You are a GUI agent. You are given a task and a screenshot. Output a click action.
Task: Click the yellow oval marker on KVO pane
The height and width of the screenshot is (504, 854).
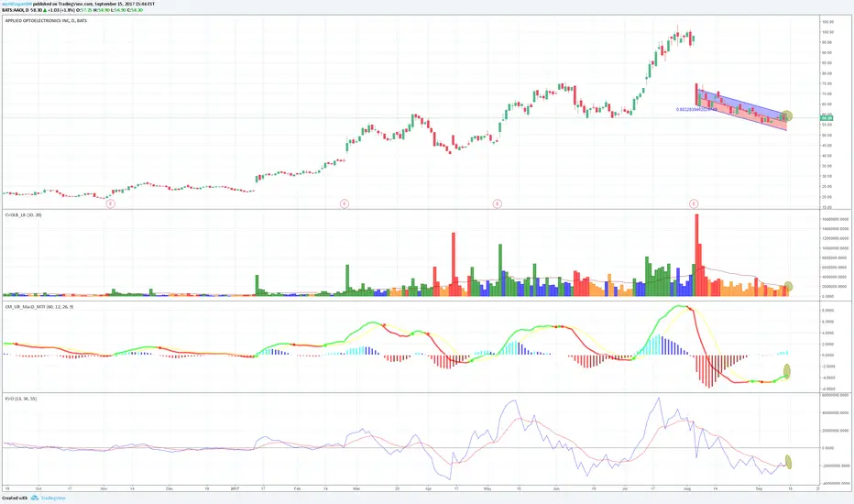787,462
